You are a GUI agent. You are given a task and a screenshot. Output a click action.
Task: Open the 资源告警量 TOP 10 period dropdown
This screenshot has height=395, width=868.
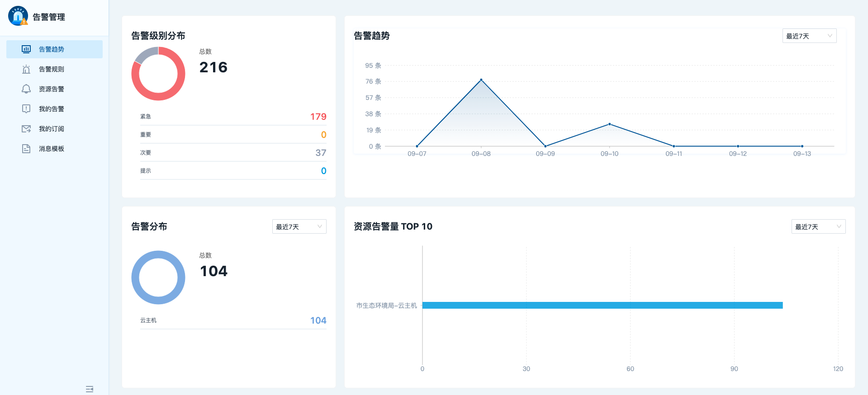[x=818, y=227]
